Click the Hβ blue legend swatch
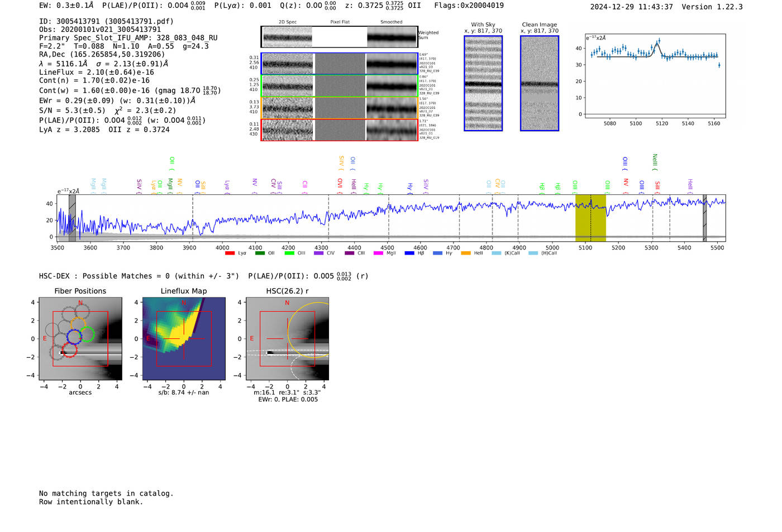The image size is (782, 532). tap(409, 253)
